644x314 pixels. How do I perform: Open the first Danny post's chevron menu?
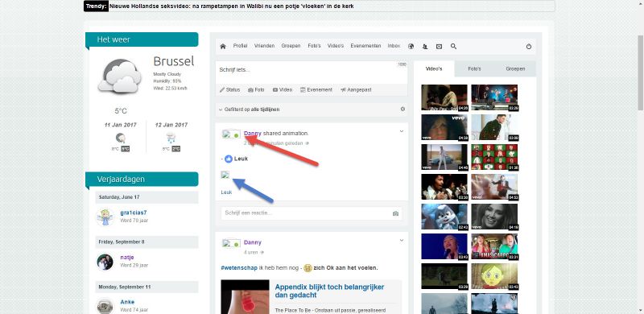tap(401, 131)
